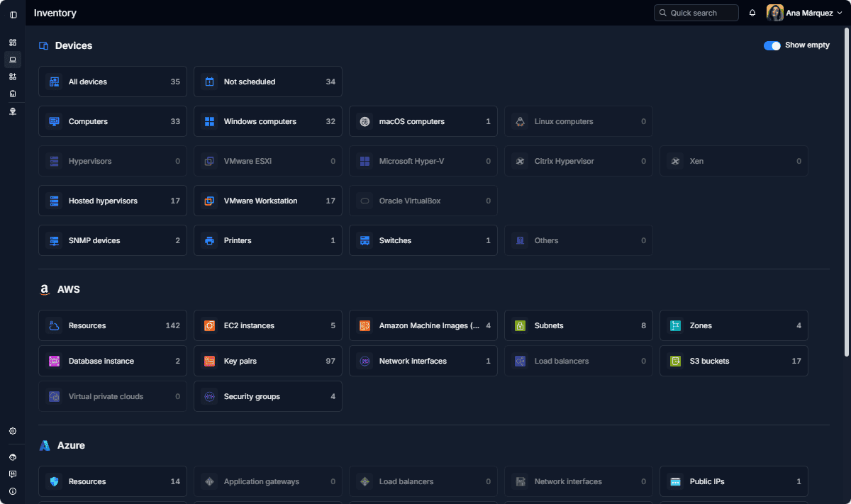Open the dashboard grid icon in sidebar

click(13, 43)
